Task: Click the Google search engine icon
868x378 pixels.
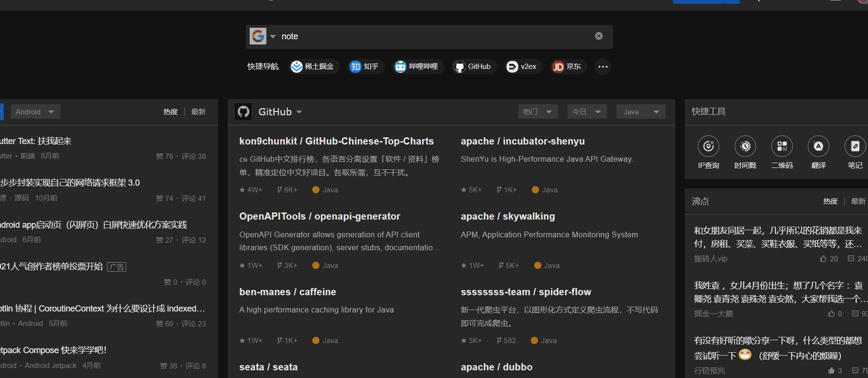Action: (x=258, y=36)
